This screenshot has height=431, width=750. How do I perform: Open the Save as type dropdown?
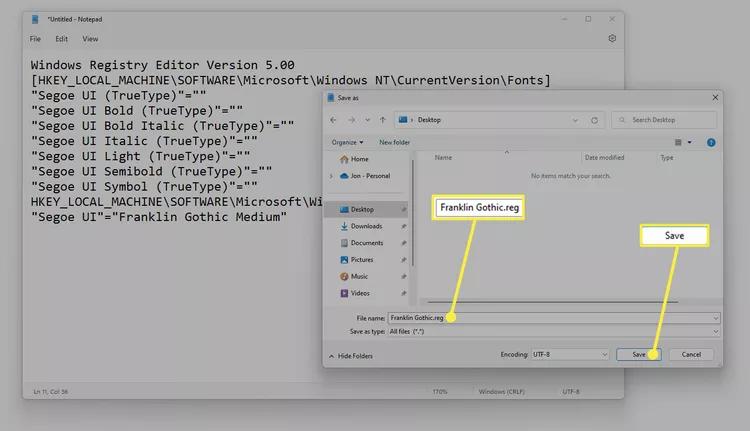pyautogui.click(x=553, y=332)
